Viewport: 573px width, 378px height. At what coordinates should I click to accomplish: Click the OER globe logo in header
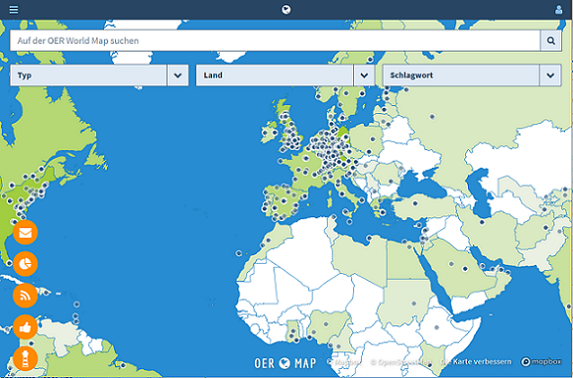tap(286, 10)
